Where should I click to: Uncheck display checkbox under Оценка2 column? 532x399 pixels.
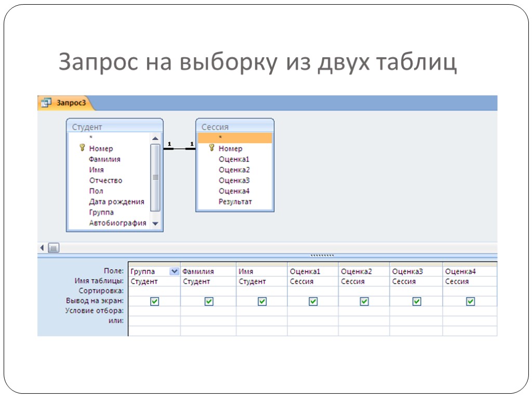(x=364, y=301)
